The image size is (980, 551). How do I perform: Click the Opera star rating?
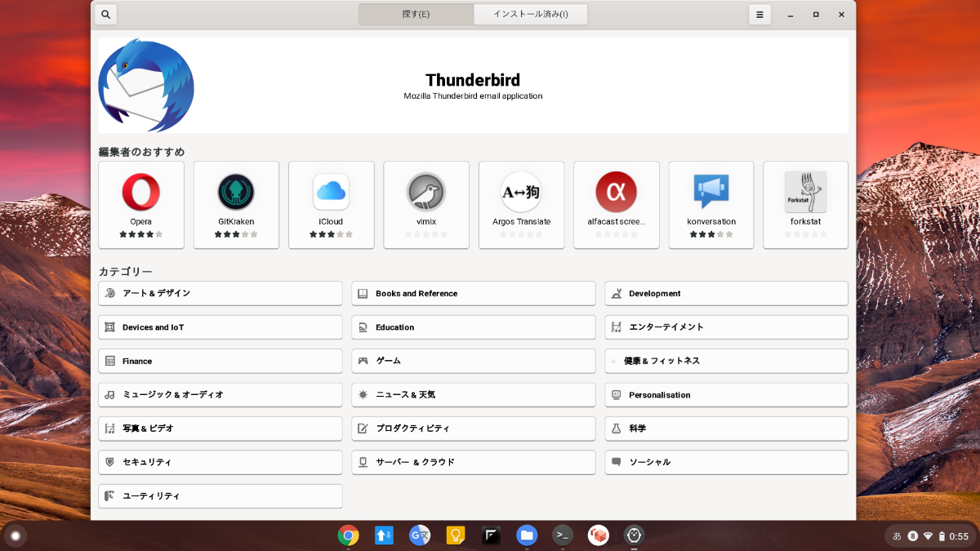click(x=141, y=234)
